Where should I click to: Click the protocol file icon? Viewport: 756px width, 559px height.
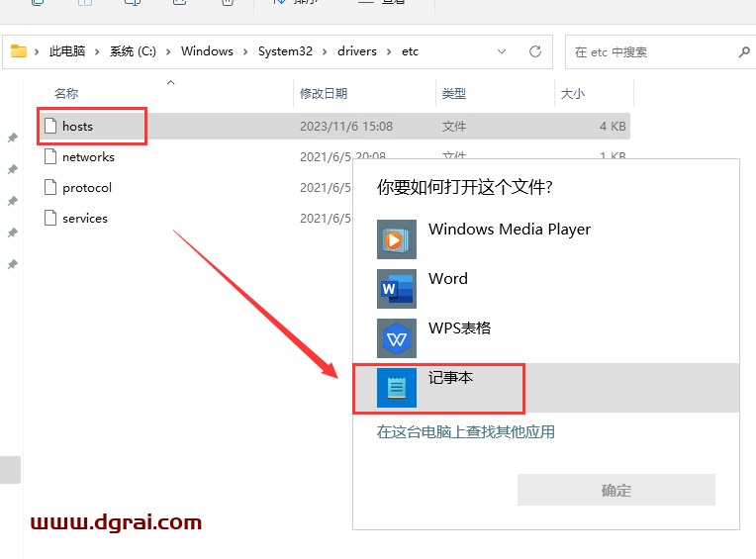50,187
